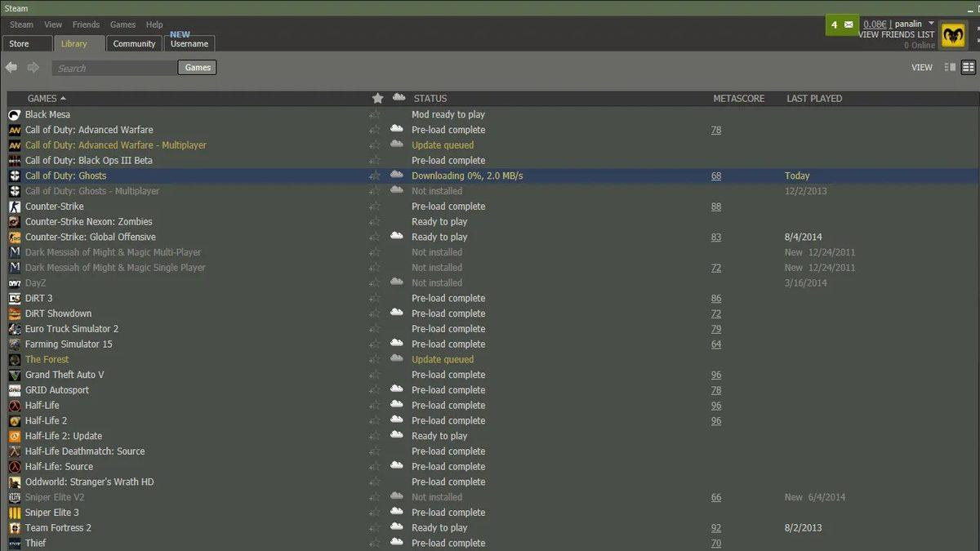Click GAMES header to reverse sort order
This screenshot has width=980, height=551.
click(42, 98)
